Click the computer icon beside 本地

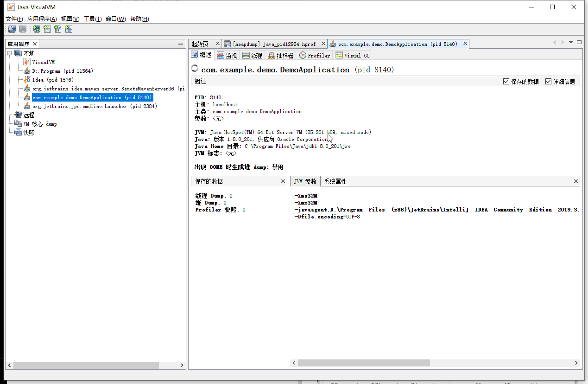pyautogui.click(x=18, y=53)
